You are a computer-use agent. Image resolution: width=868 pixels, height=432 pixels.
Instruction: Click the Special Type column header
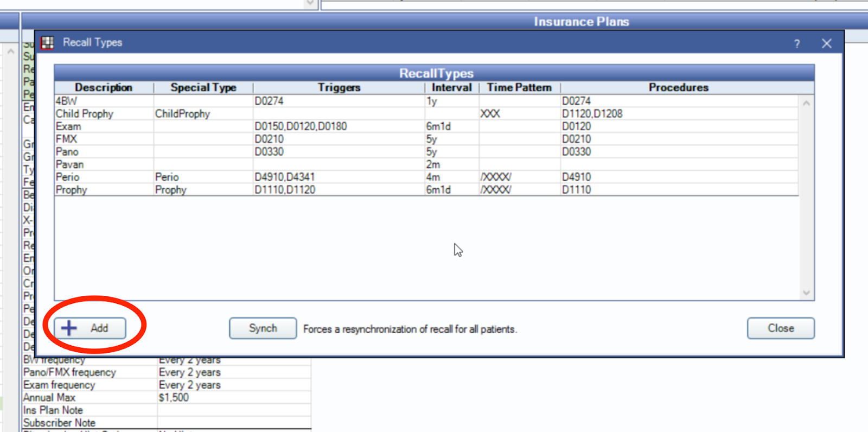[203, 88]
